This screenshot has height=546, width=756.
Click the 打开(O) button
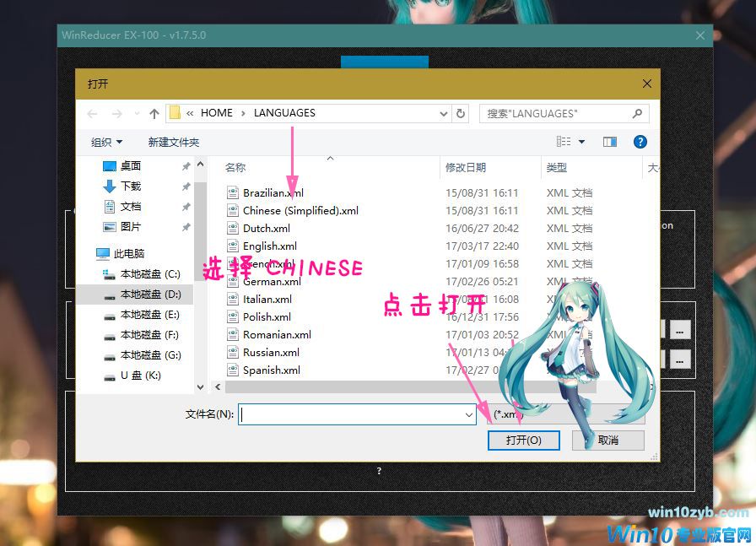[x=523, y=441]
